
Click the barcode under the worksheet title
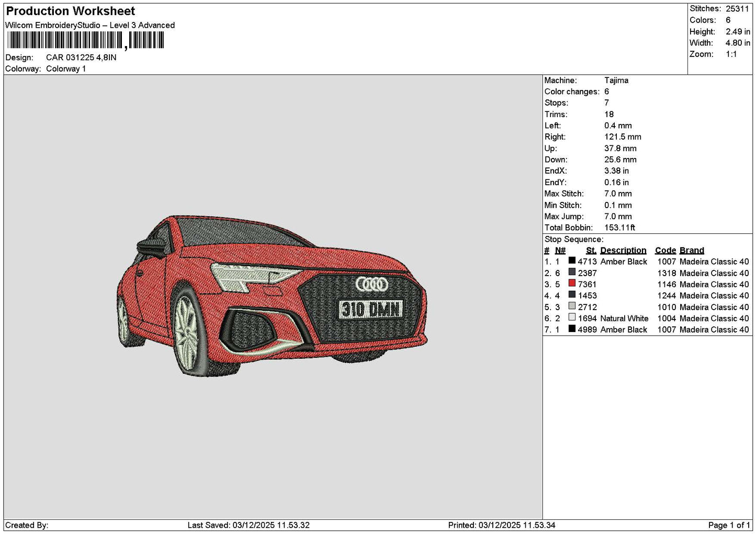[85, 40]
